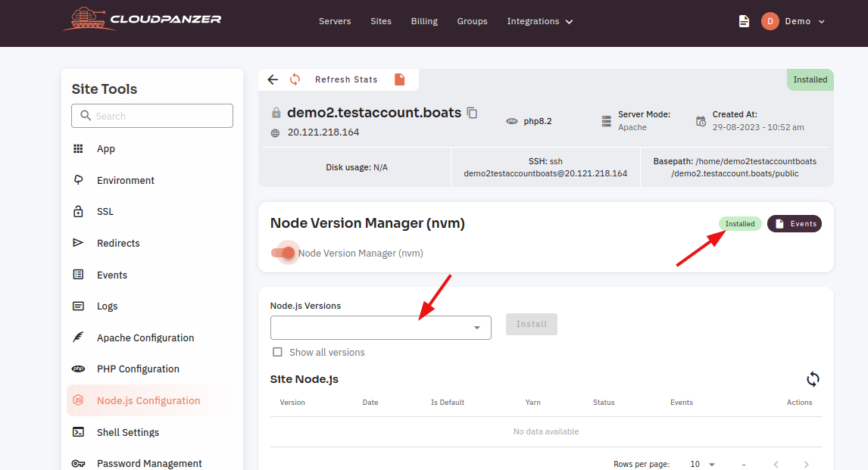The width and height of the screenshot is (868, 470).
Task: Click the orange refresh stats circular icon
Action: coord(295,79)
